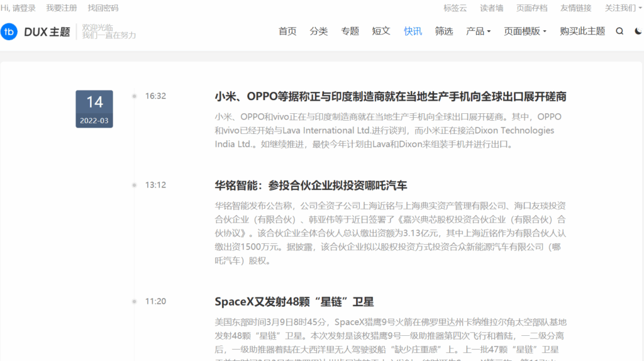This screenshot has height=361, width=644.
Task: Click the 小米、OPPO和vivo summary paragraph
Action: click(387, 131)
